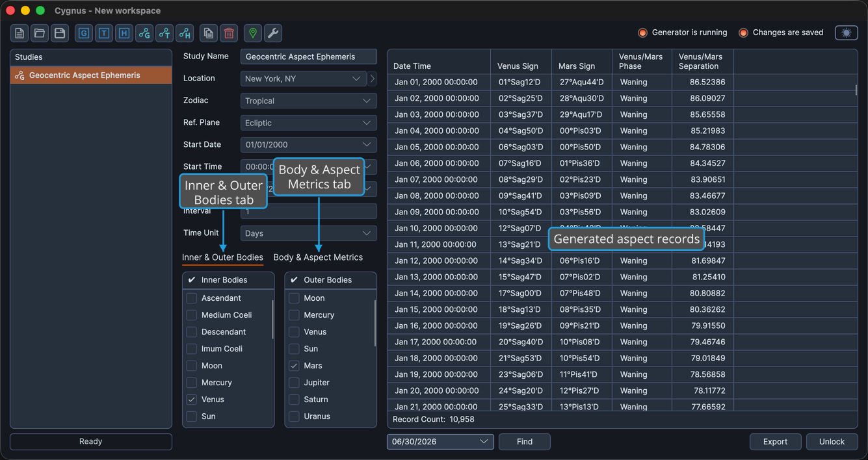The image size is (868, 460).
Task: Open a workspace via folder icon
Action: pos(40,33)
